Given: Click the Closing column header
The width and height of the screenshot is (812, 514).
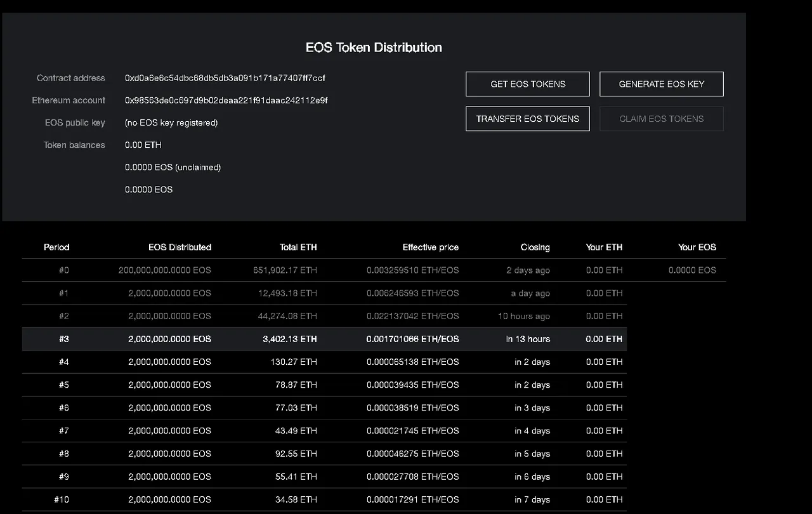Looking at the screenshot, I should 535,247.
